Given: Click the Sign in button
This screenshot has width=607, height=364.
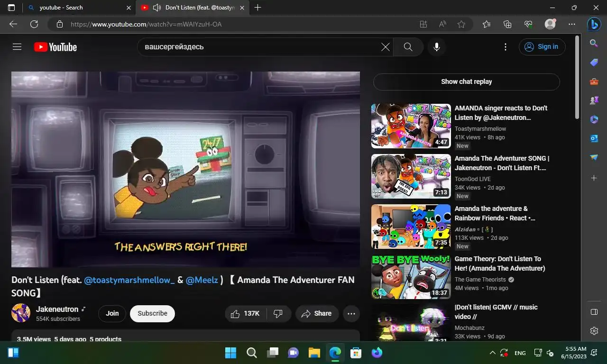Looking at the screenshot, I should [542, 47].
